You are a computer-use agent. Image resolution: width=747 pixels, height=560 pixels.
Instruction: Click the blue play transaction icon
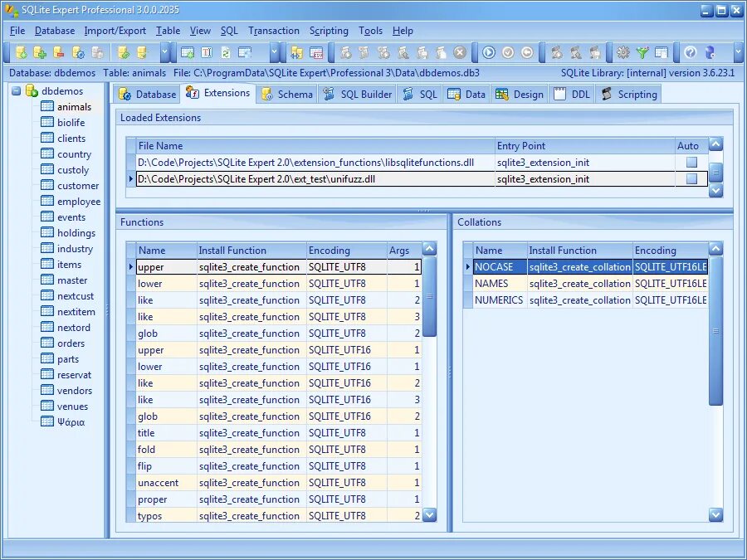click(x=489, y=52)
